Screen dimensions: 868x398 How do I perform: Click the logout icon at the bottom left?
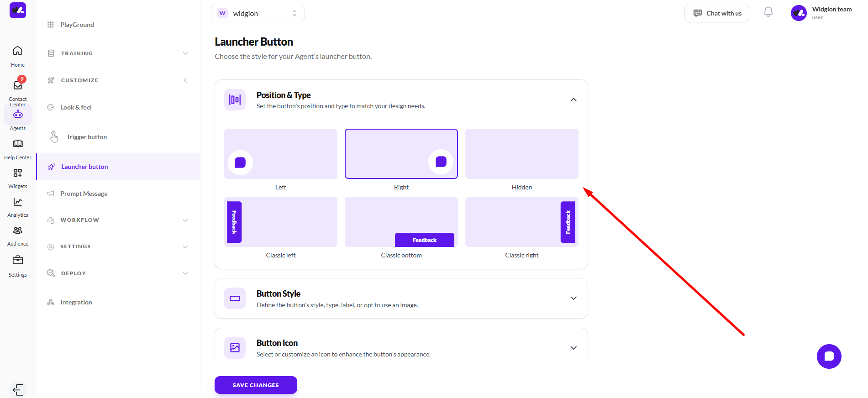tap(18, 390)
